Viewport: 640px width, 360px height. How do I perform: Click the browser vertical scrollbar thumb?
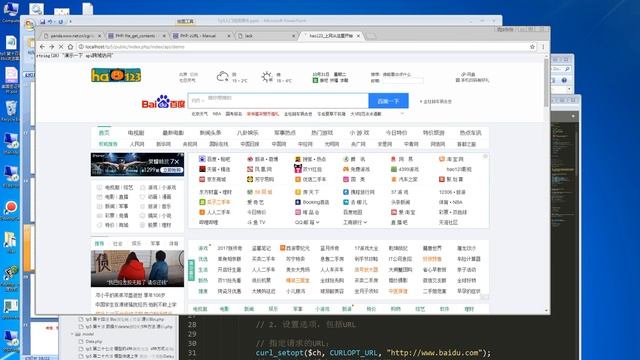click(546, 83)
